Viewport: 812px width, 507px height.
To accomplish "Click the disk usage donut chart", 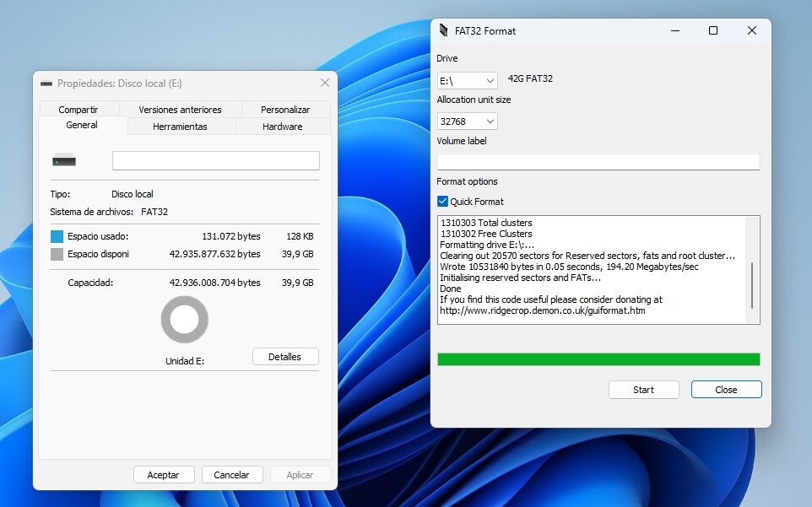I will point(185,319).
